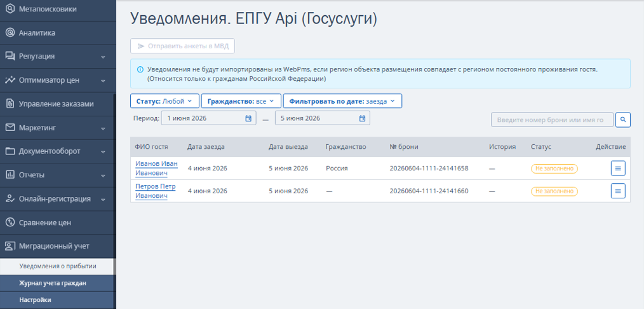Open action menu for Иванов Иван Иванович
The image size is (644, 309).
pos(618,168)
